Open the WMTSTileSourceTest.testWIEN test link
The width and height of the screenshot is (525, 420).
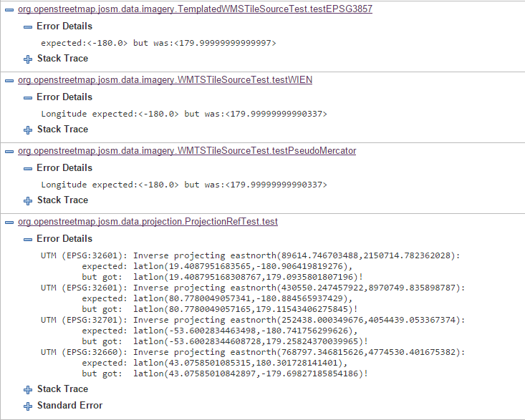click(165, 80)
